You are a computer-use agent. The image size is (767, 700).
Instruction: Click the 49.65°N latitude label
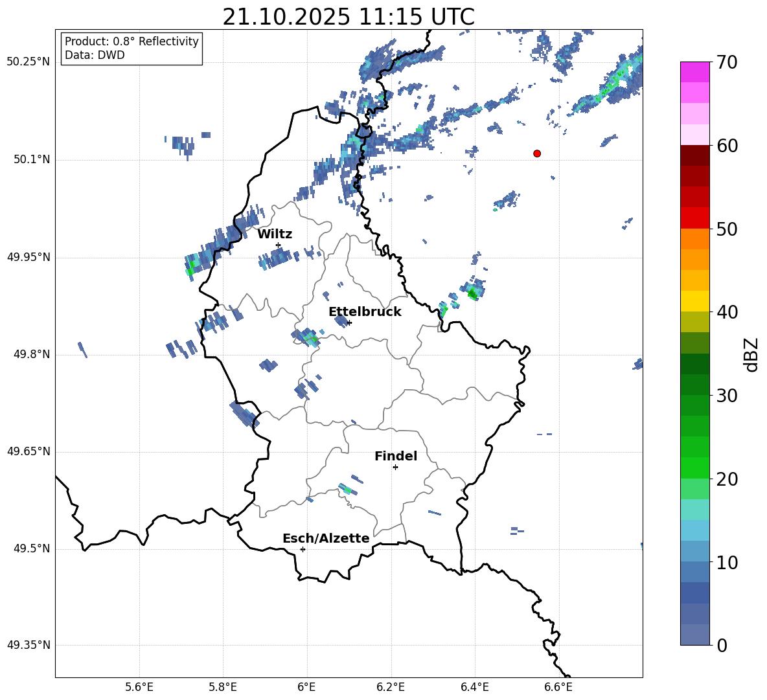pyautogui.click(x=29, y=451)
